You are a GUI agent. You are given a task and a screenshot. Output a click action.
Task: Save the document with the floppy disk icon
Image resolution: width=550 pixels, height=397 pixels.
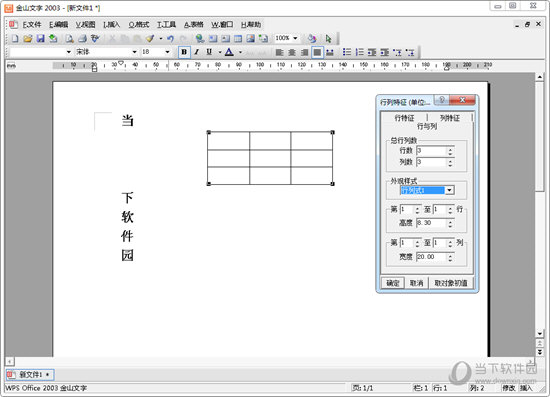click(40, 38)
